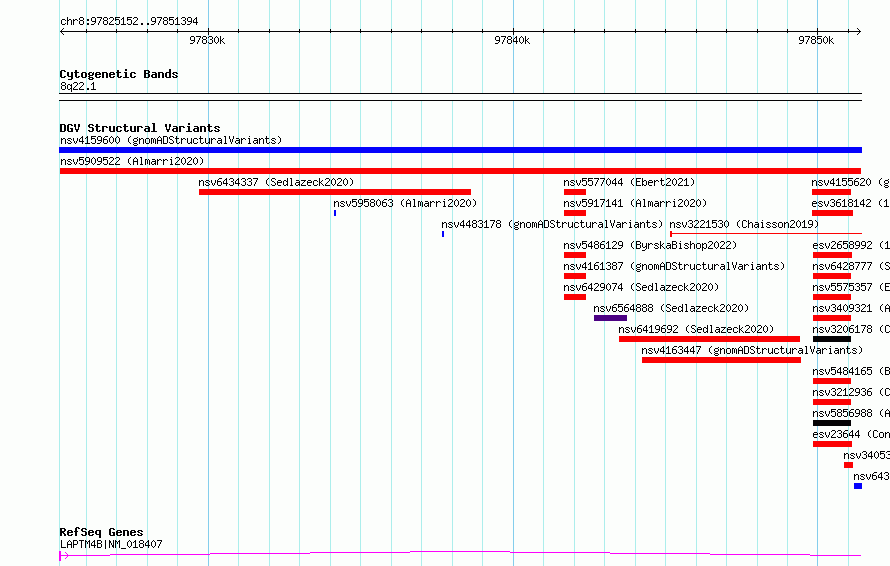890x566 pixels.
Task: Click the red bar under nsv6428777
Action: (832, 276)
